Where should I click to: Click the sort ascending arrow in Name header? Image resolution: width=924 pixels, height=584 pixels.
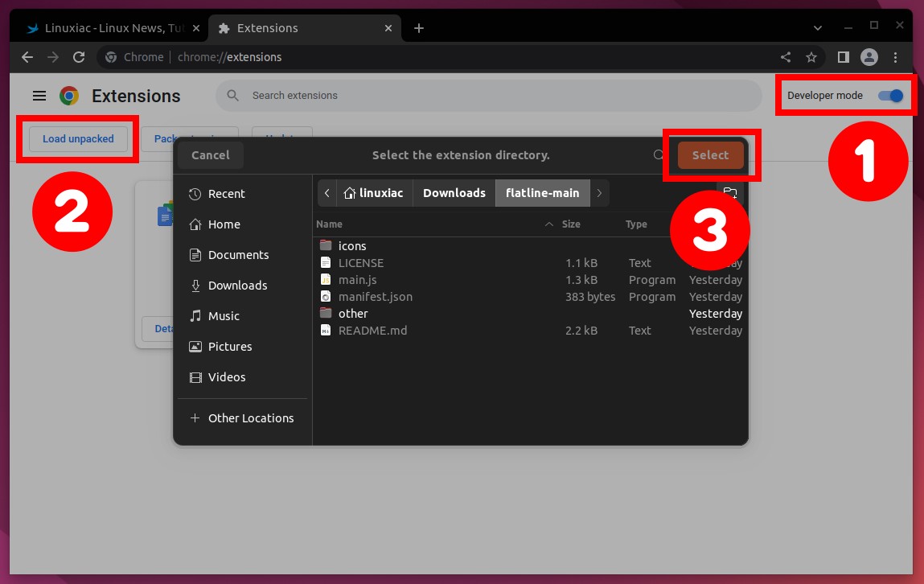tap(549, 224)
